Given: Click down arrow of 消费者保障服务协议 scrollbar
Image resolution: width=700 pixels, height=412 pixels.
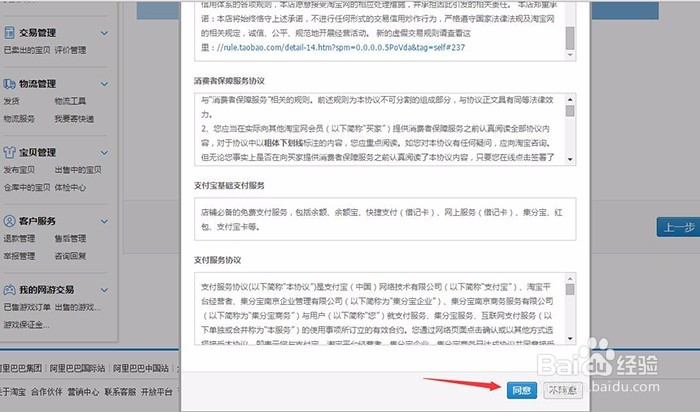Looking at the screenshot, I should click(x=570, y=159).
